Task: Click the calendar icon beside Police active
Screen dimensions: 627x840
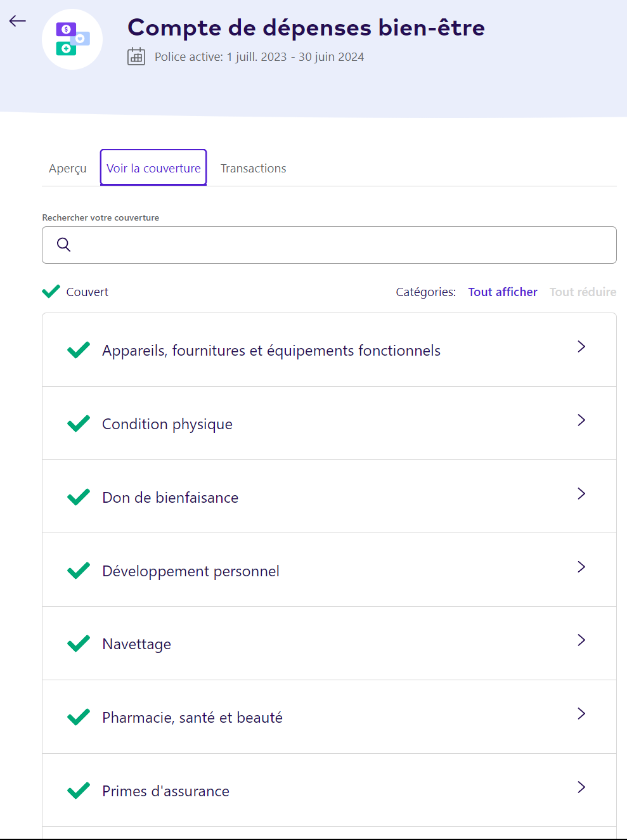Action: tap(136, 56)
